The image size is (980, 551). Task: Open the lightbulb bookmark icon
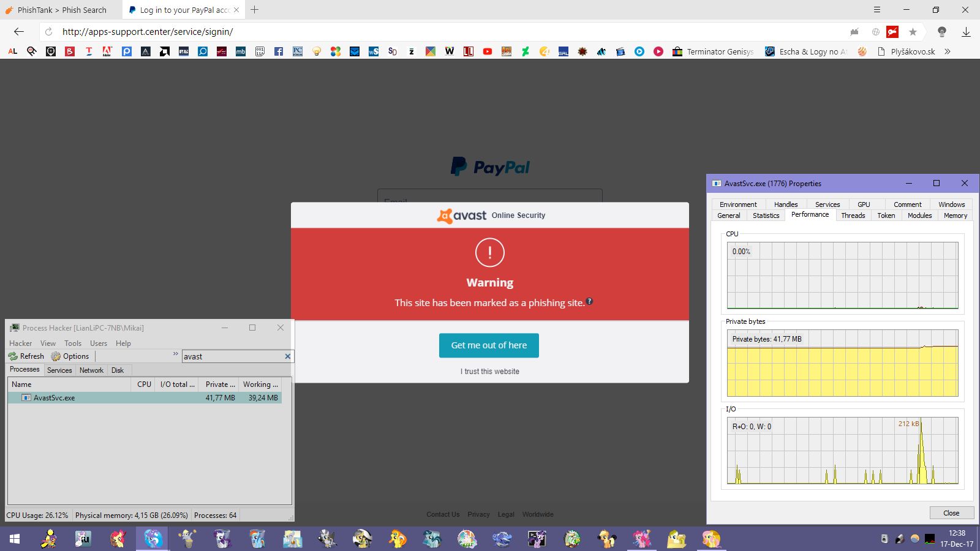point(317,51)
